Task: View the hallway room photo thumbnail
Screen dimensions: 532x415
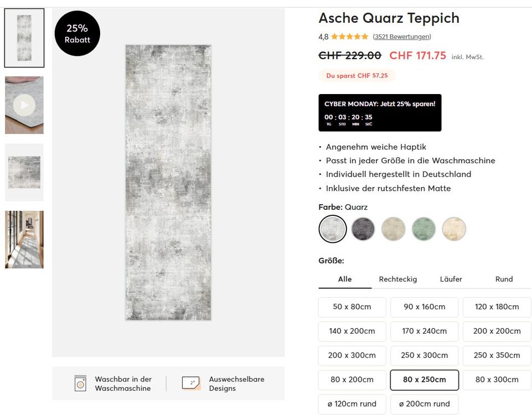Action: tap(24, 240)
